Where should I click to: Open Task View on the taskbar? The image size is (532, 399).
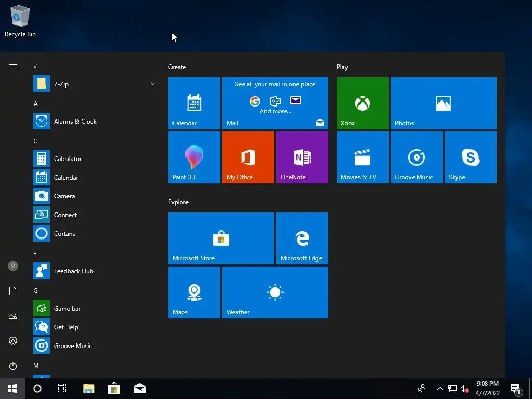[x=62, y=389]
